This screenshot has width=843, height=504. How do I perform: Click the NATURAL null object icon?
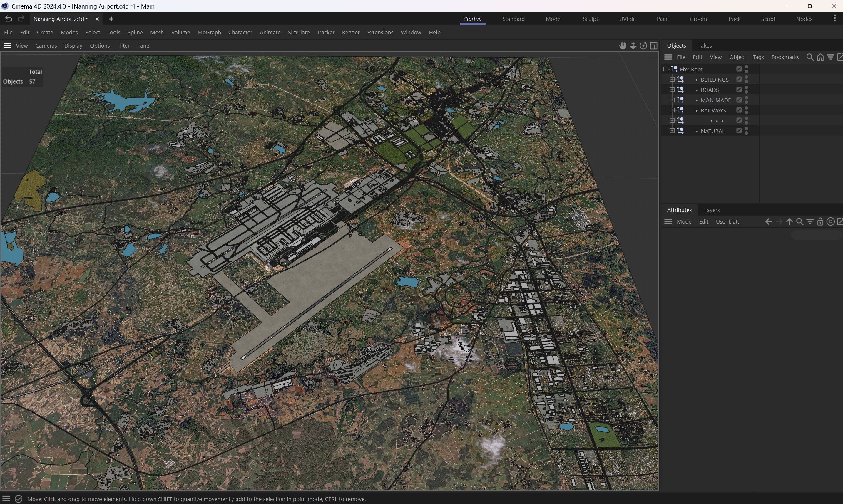click(x=680, y=131)
